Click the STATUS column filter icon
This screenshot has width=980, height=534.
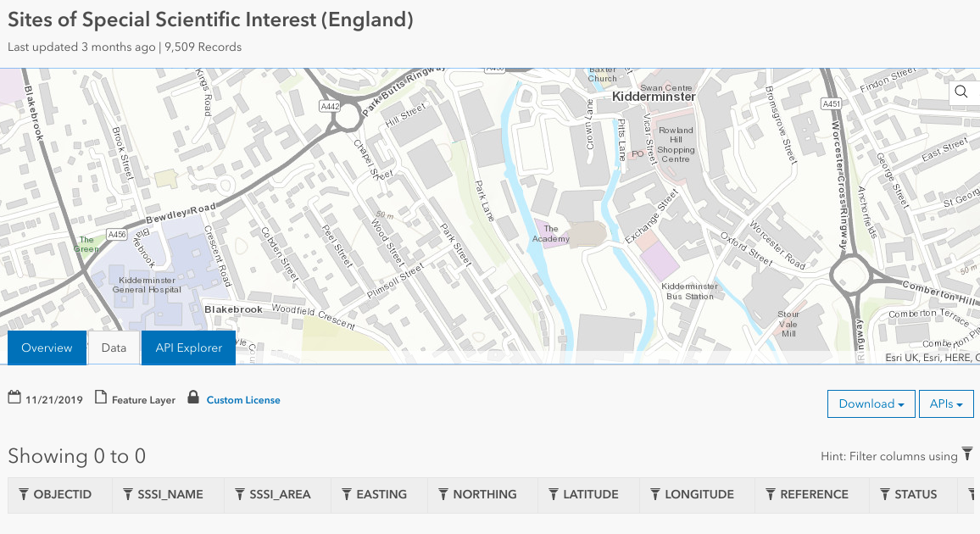click(x=885, y=494)
